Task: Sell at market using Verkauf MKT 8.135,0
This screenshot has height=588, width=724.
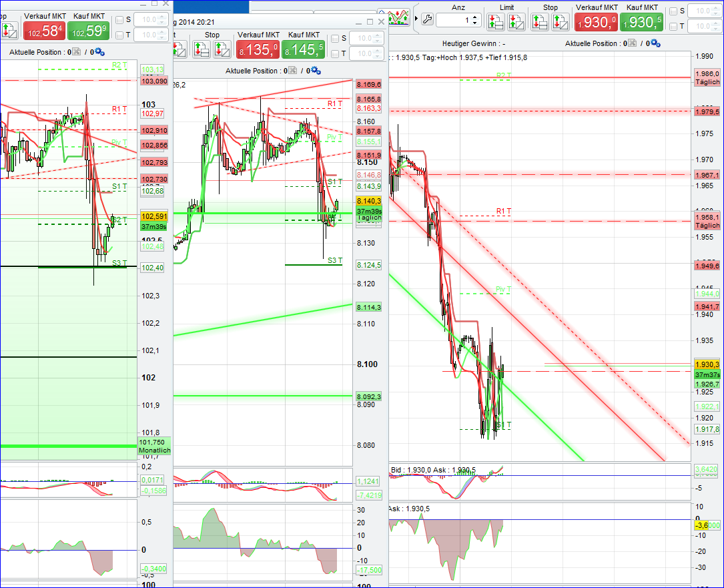Action: [x=258, y=49]
